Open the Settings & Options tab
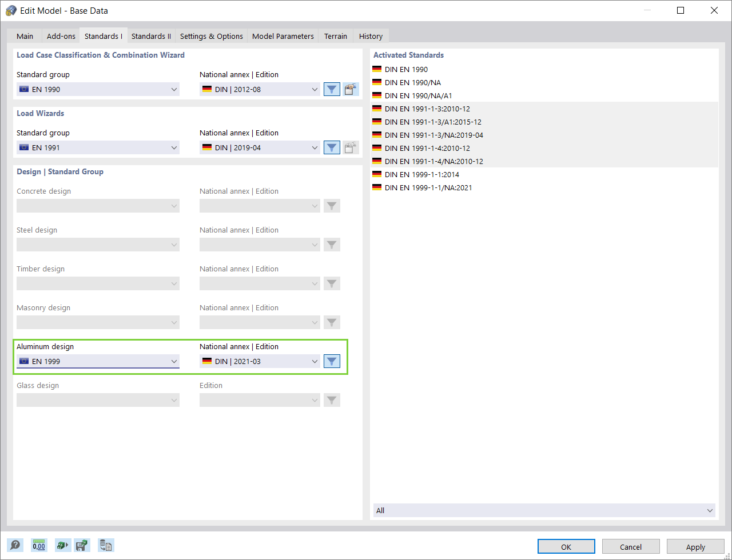Screen dimensions: 732x560 (212, 36)
